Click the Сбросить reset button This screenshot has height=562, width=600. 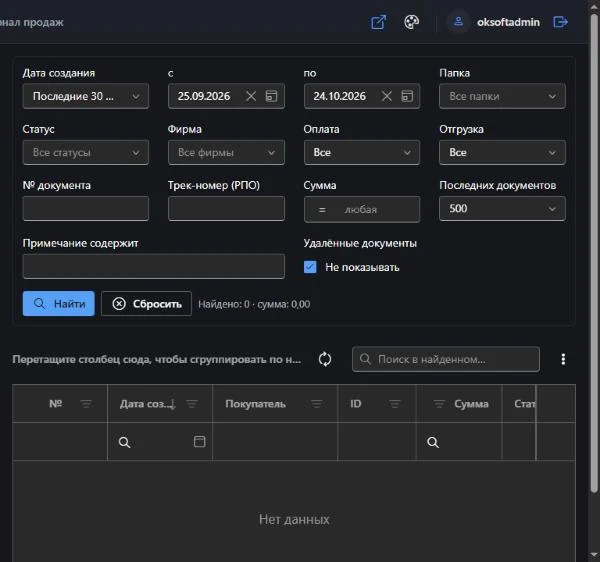point(146,304)
